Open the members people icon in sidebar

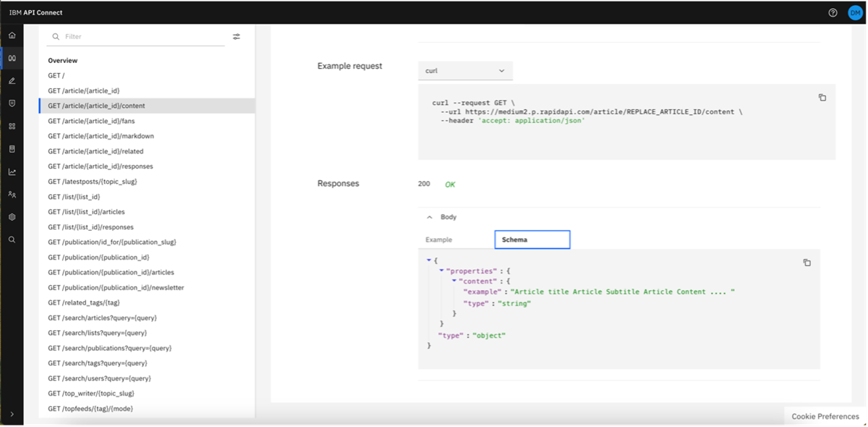pos(12,195)
